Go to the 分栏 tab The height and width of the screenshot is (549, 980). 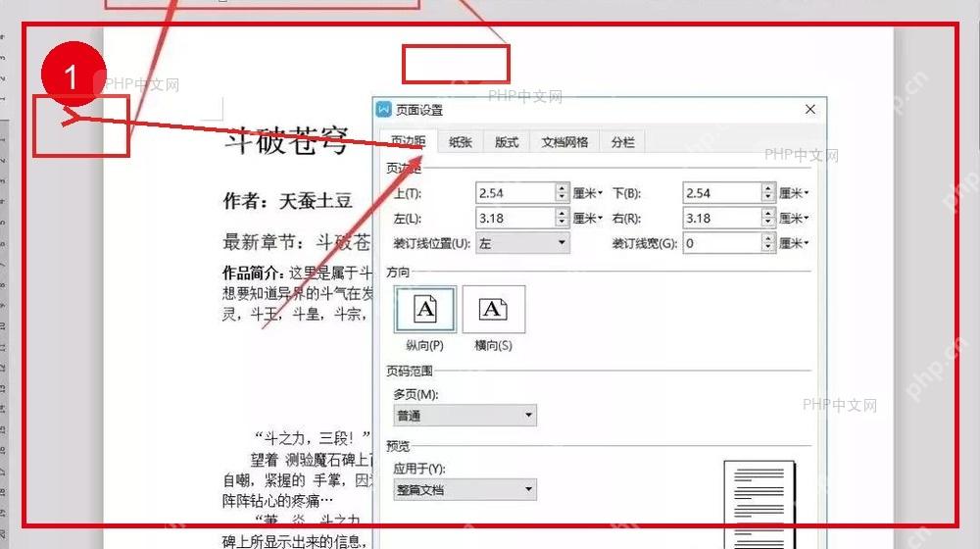[622, 142]
